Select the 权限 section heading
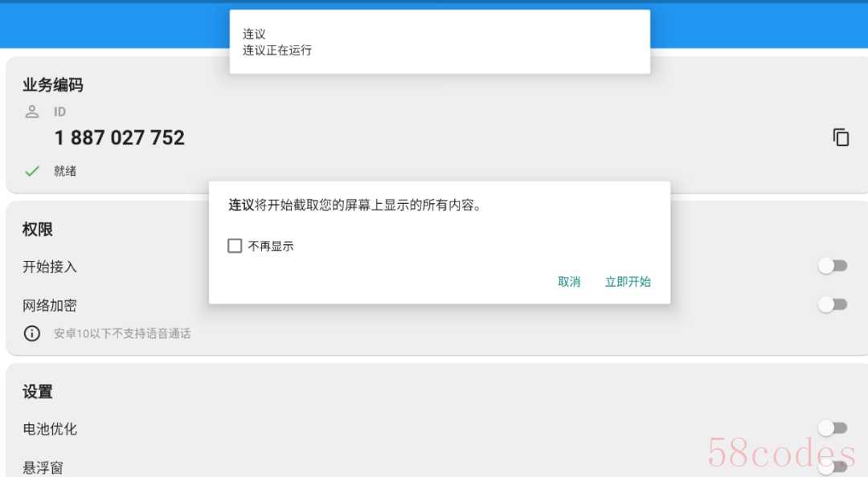Image resolution: width=868 pixels, height=477 pixels. click(x=38, y=229)
